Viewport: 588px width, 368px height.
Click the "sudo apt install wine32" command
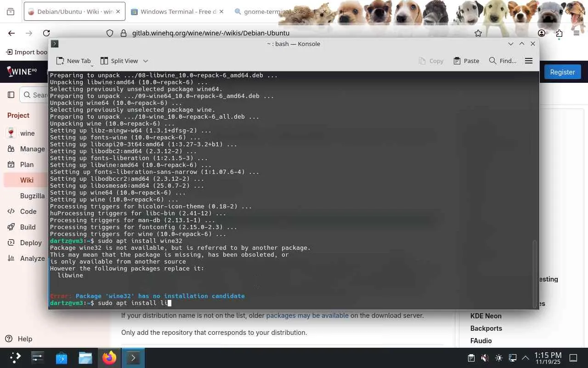click(140, 241)
